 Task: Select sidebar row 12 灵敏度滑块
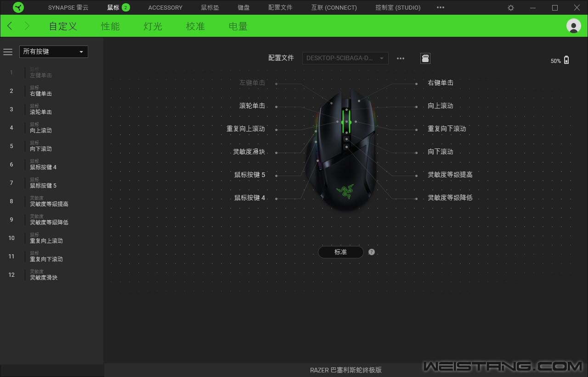click(x=51, y=275)
